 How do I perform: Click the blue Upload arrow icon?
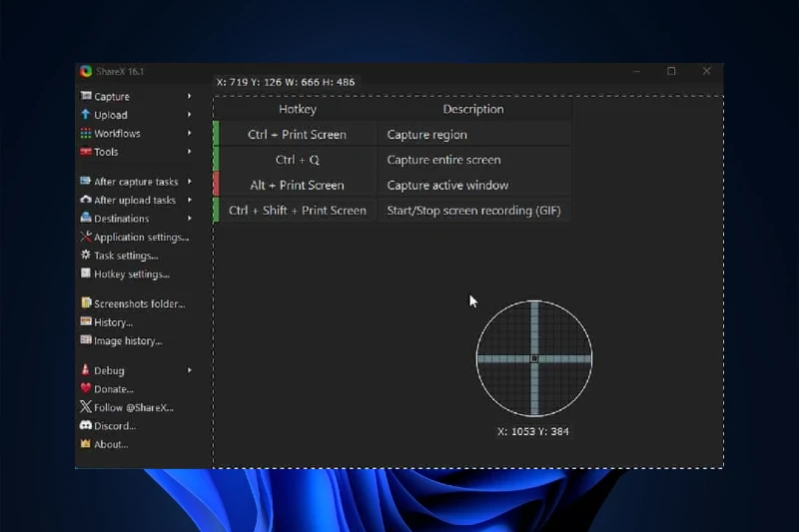point(86,115)
